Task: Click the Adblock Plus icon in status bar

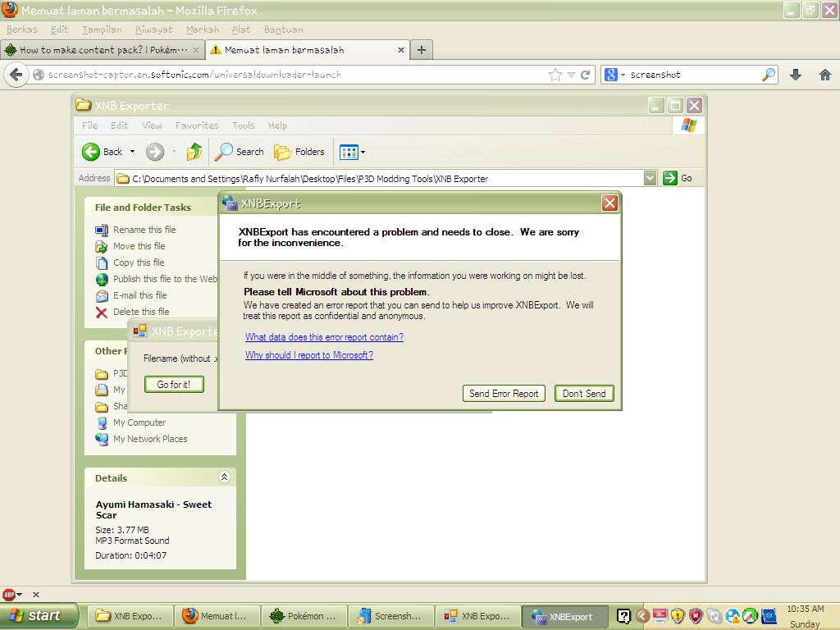Action: pos(9,595)
